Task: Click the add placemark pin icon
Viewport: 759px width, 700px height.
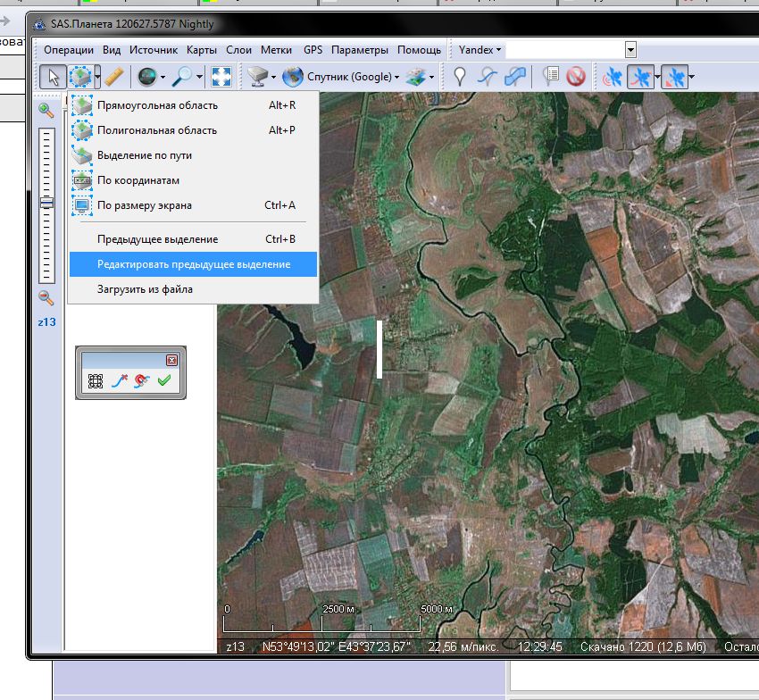Action: [460, 77]
